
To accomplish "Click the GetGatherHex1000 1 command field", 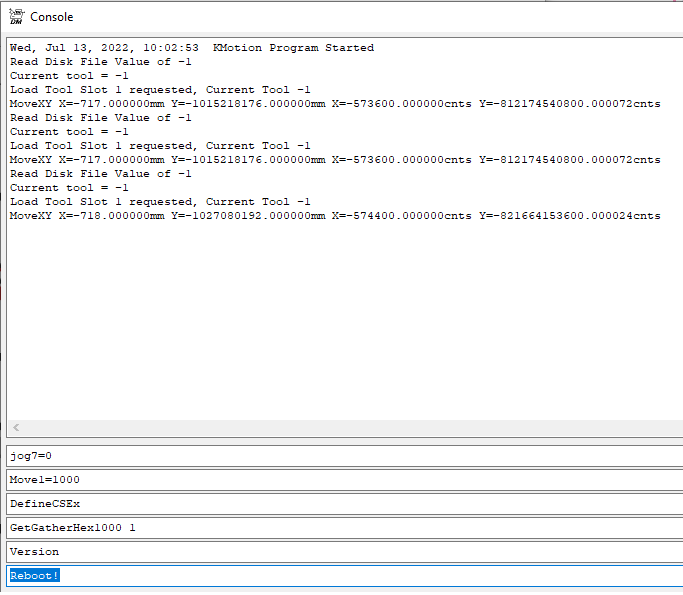I will pyautogui.click(x=340, y=528).
